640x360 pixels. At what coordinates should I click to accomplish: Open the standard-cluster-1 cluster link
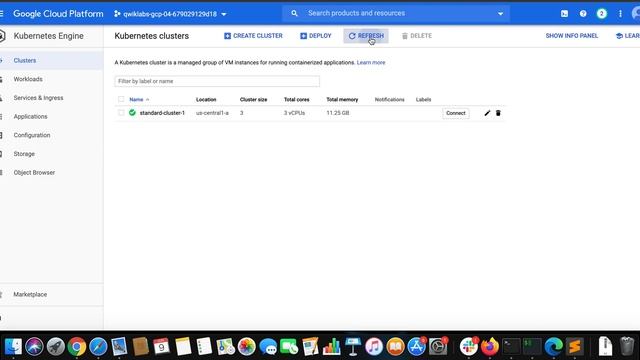[x=162, y=113]
